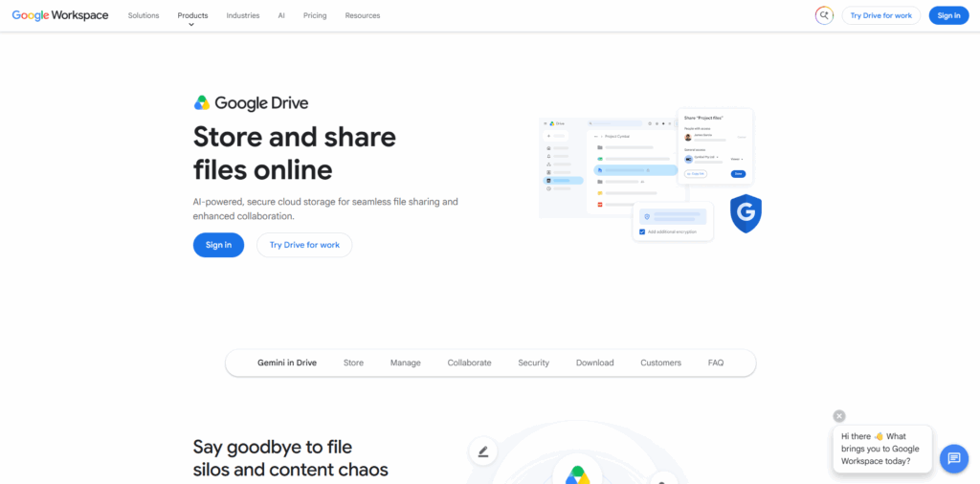Open the Industries menu
The image size is (980, 484).
click(x=243, y=15)
